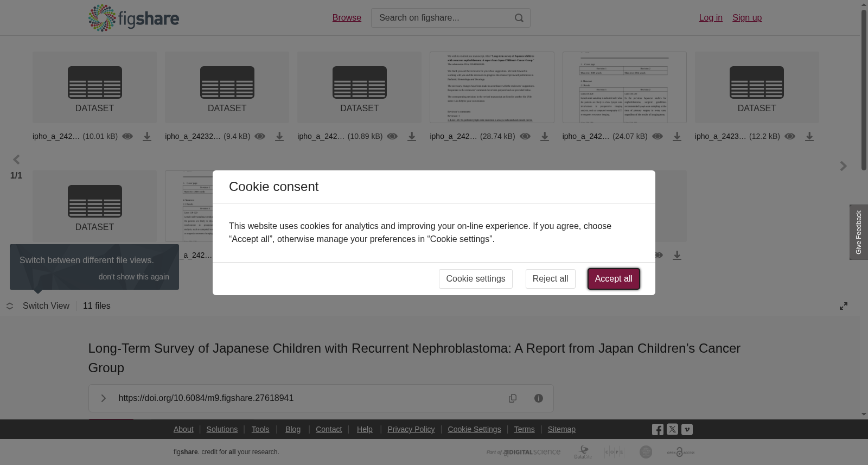The image size is (868, 465).
Task: Open Cookie settings in consent dialog
Action: pos(476,279)
